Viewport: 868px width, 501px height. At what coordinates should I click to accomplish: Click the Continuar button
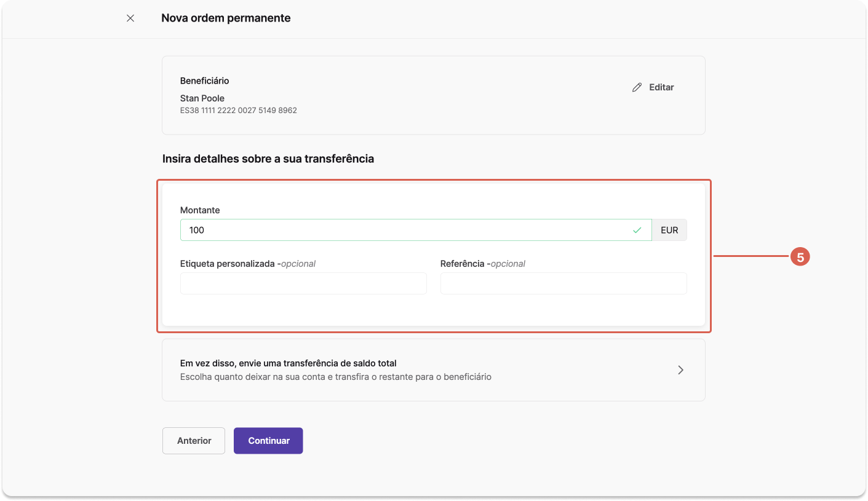[x=268, y=441]
